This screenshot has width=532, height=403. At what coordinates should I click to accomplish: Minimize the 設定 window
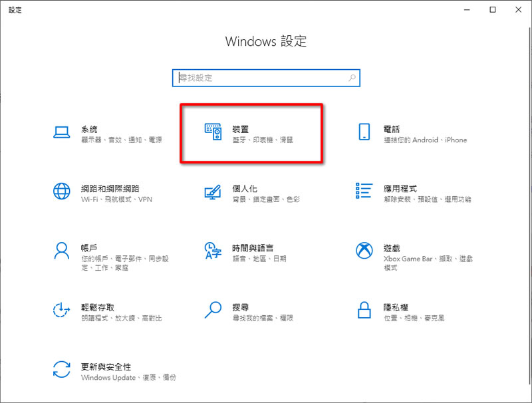tap(467, 10)
